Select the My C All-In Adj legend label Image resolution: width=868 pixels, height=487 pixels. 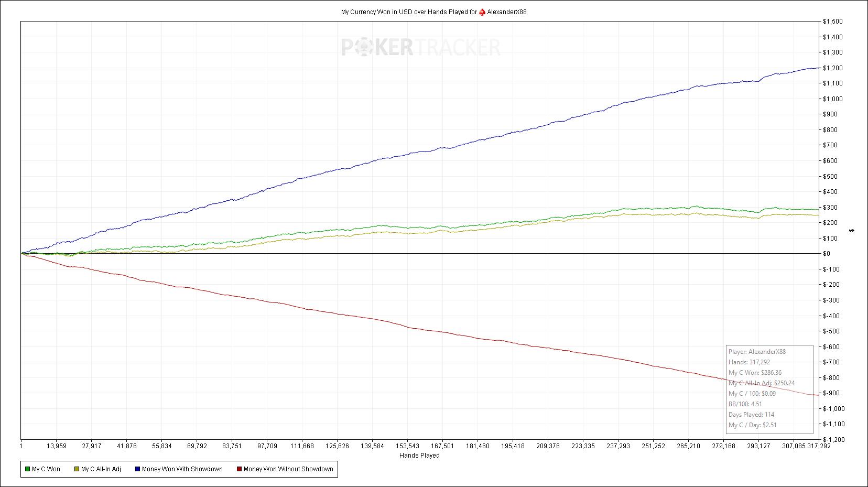click(101, 469)
